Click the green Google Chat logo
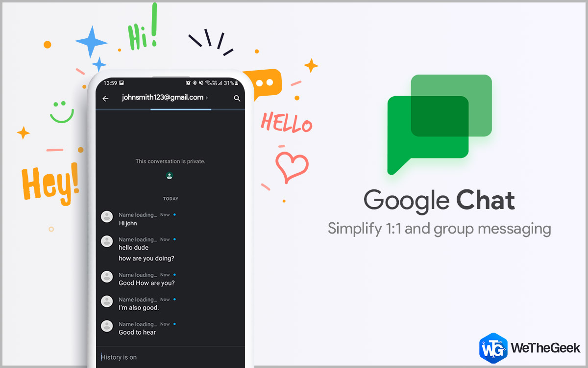This screenshot has height=368, width=588. (439, 124)
